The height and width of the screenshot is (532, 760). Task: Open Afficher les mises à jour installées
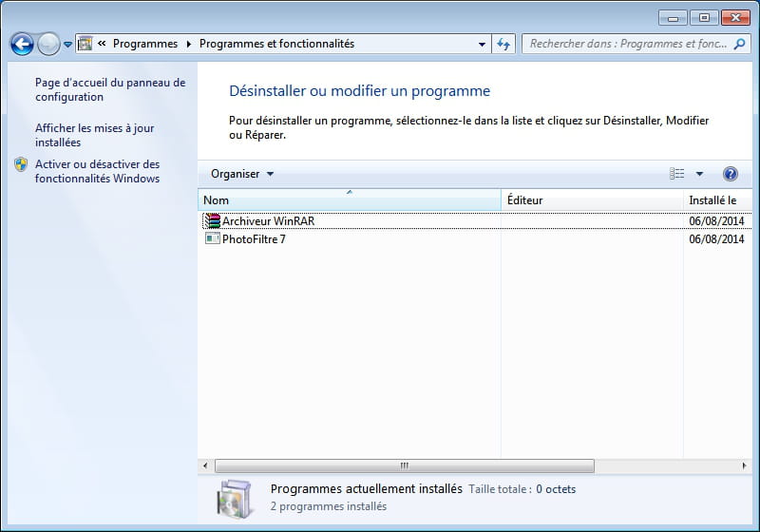coord(94,135)
